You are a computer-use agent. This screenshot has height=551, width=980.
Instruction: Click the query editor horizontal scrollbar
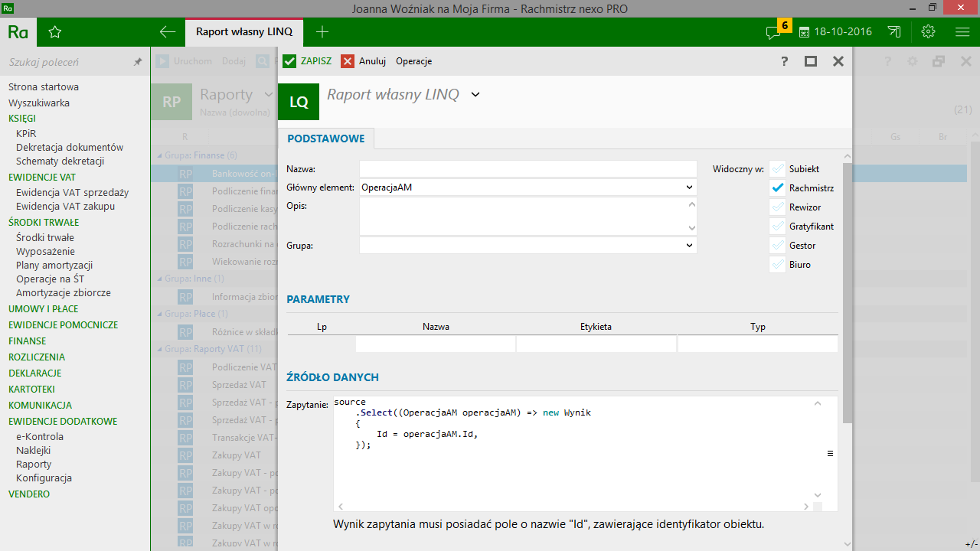(x=574, y=507)
